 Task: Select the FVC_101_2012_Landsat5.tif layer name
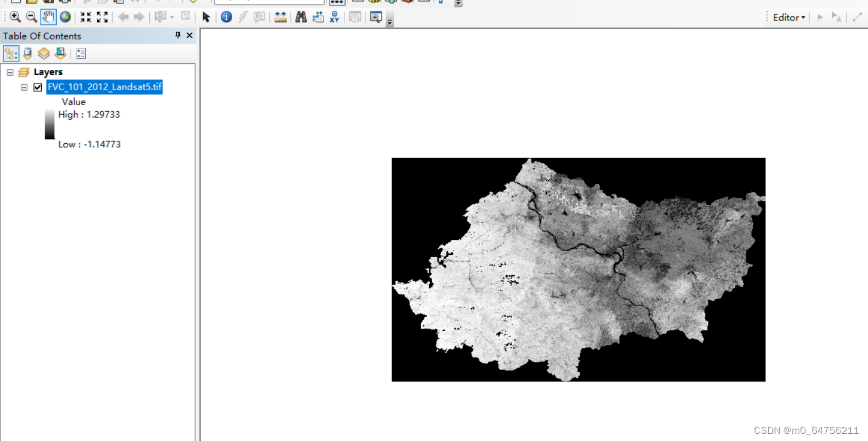[x=104, y=87]
